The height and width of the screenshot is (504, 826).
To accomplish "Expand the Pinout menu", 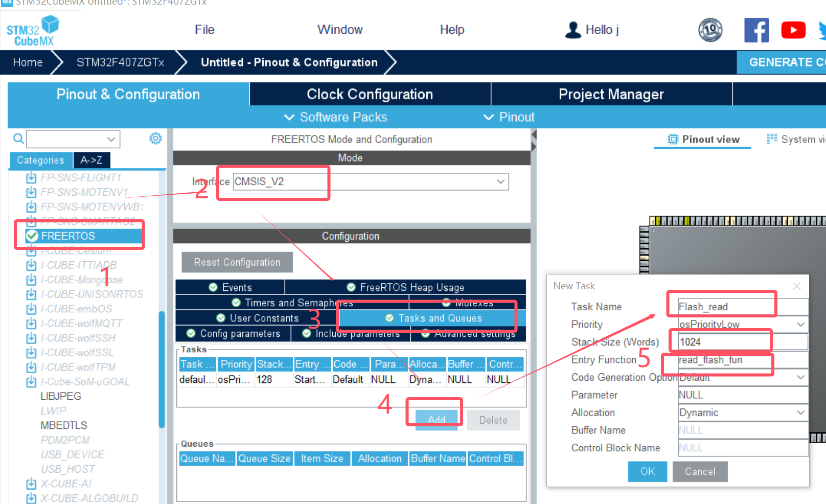I will [x=509, y=117].
